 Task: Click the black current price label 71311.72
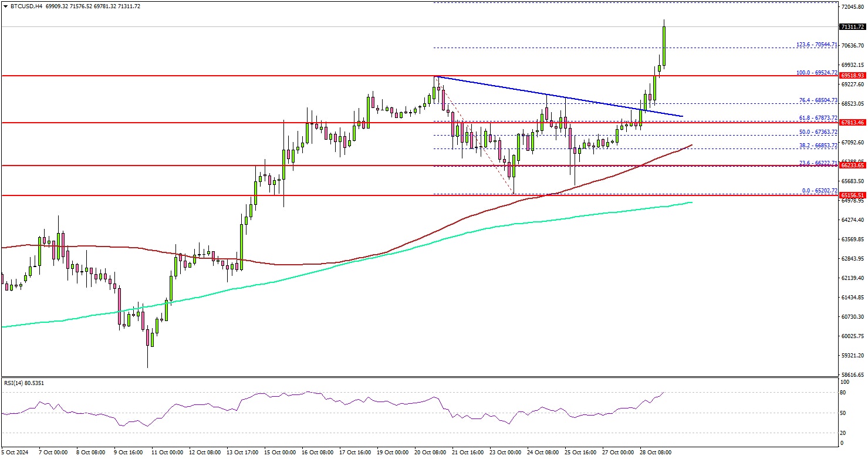[x=852, y=27]
